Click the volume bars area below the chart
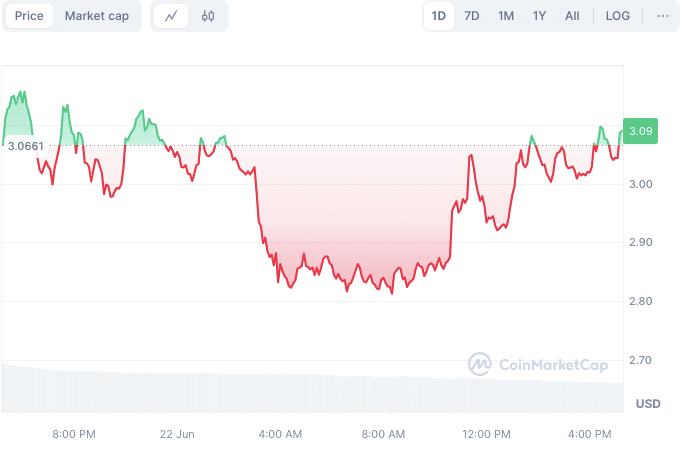 [x=300, y=392]
